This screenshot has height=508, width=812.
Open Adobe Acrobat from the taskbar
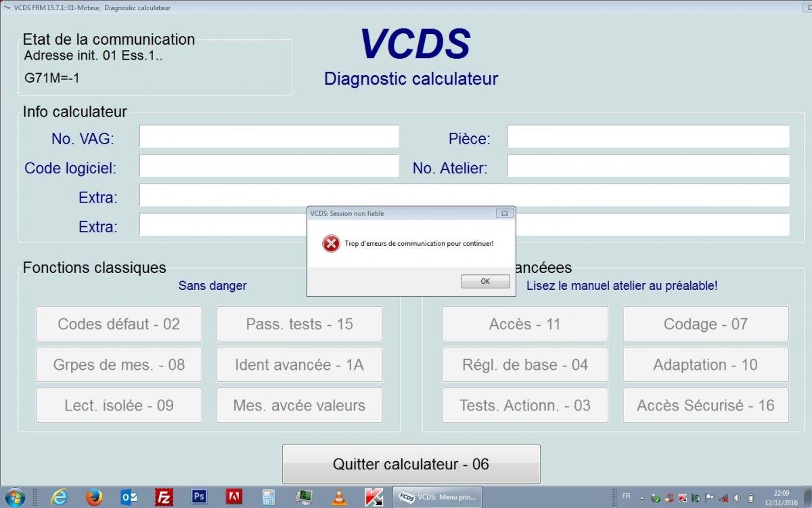[x=234, y=497]
